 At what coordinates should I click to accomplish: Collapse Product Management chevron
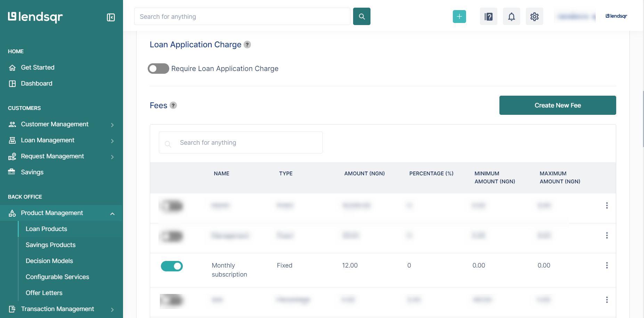click(112, 214)
